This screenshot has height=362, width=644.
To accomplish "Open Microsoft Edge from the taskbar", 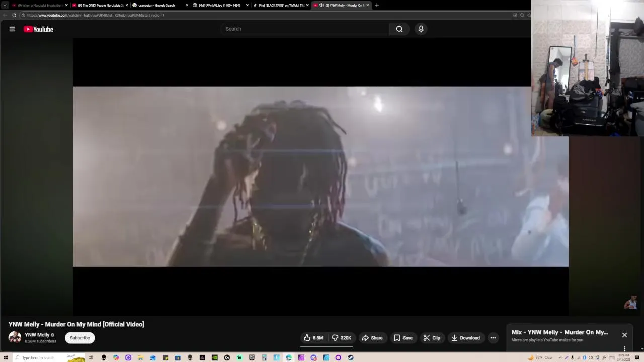I will 289,358.
